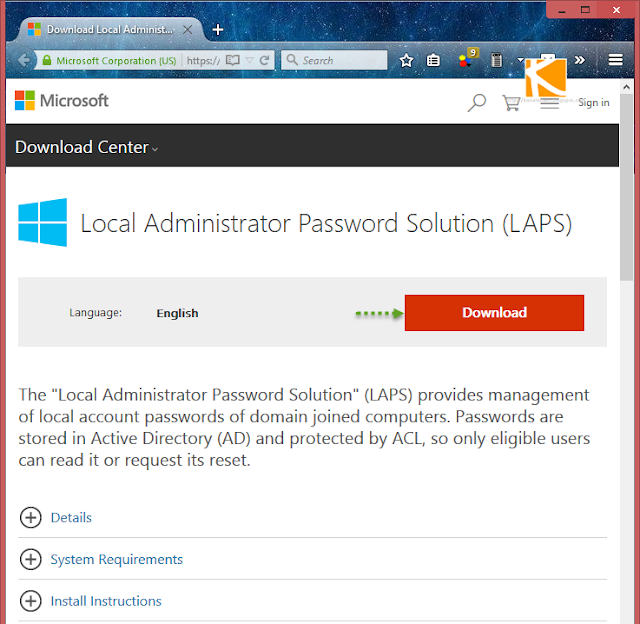Show more toolbar tools via double chevron
Screen dimensions: 640x624
pos(580,60)
